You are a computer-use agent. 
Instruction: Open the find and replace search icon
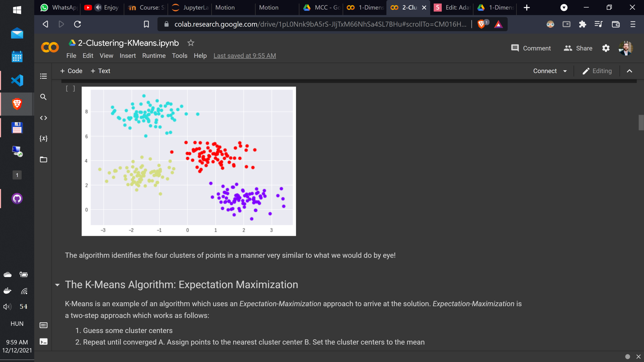click(x=43, y=97)
